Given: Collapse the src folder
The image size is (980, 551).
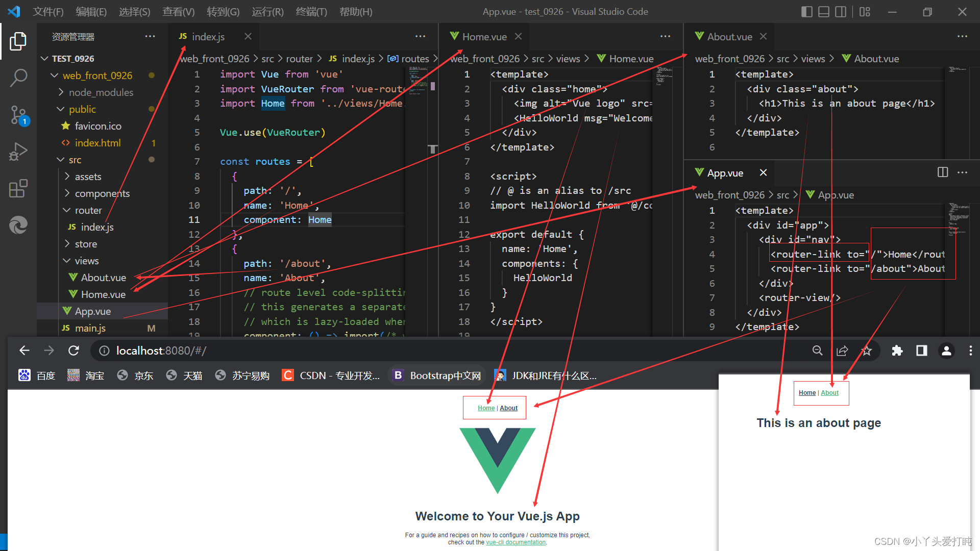Looking at the screenshot, I should tap(61, 160).
